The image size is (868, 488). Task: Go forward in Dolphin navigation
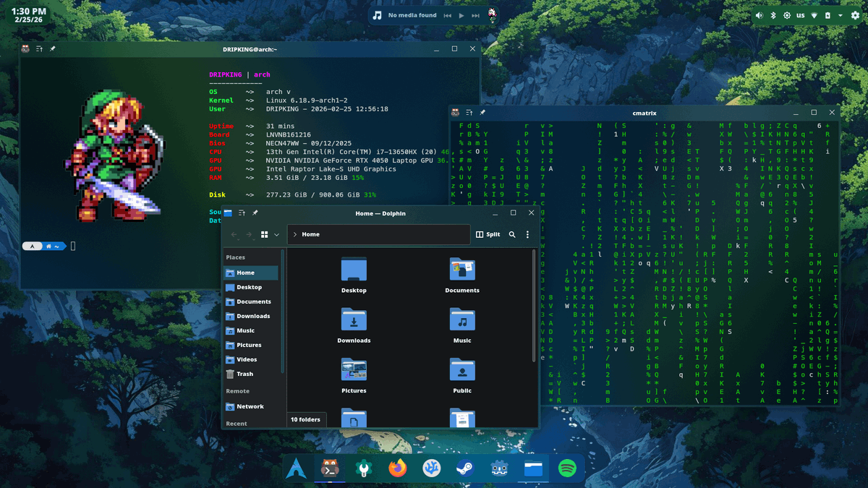click(x=249, y=234)
